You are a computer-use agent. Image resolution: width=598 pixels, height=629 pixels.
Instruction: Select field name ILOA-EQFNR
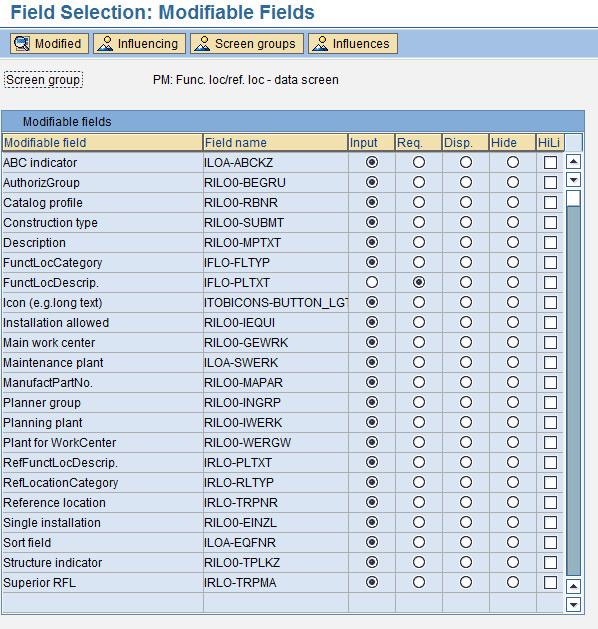coord(240,542)
